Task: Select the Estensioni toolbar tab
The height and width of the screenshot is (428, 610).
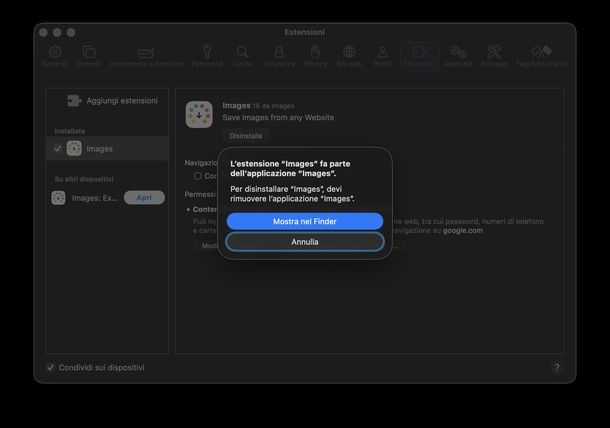Action: click(420, 56)
